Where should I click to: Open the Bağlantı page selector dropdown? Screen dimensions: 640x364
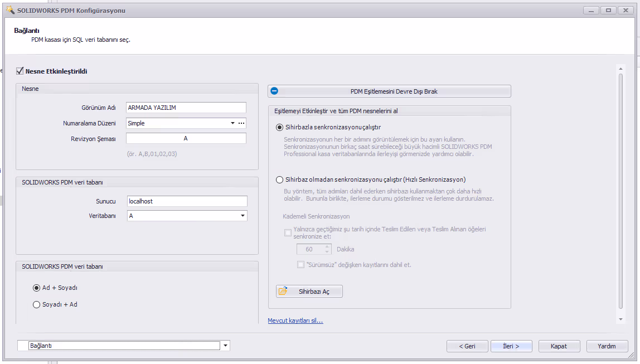tap(225, 346)
